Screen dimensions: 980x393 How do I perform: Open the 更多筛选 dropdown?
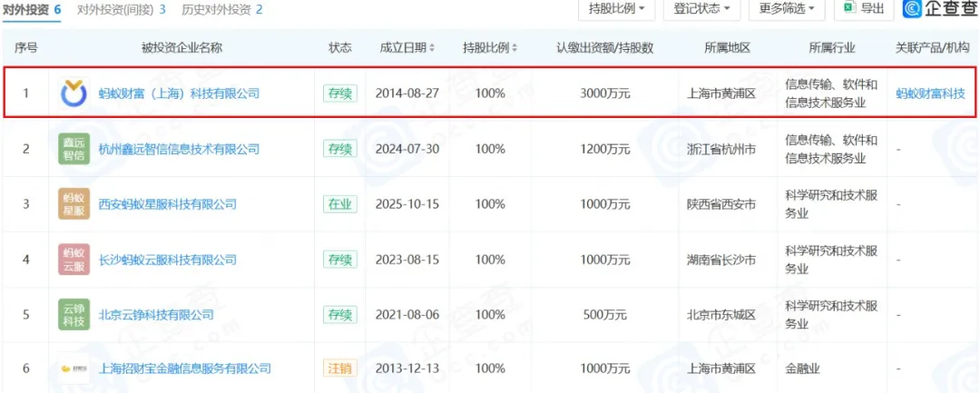coord(787,9)
